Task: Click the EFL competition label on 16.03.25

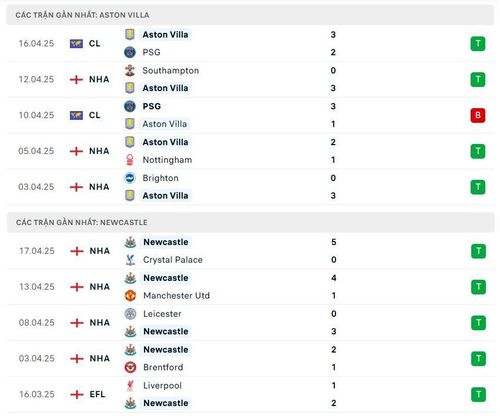Action: click(x=97, y=394)
